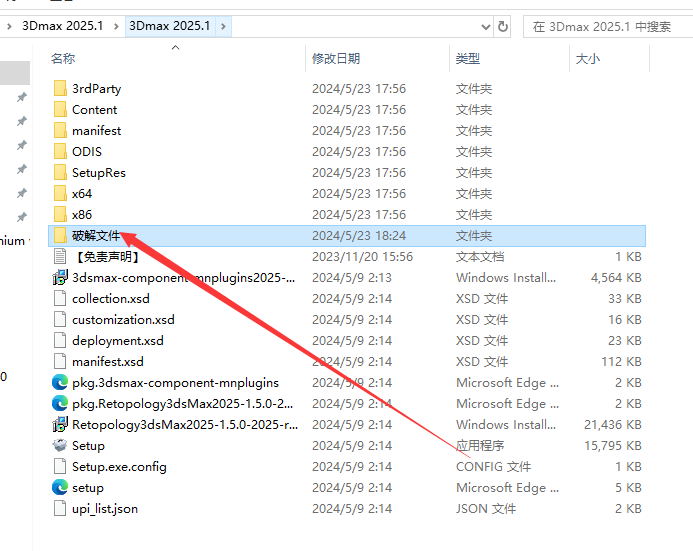This screenshot has height=551, width=693.
Task: Select the deployment.xsd file icon
Action: tap(60, 340)
